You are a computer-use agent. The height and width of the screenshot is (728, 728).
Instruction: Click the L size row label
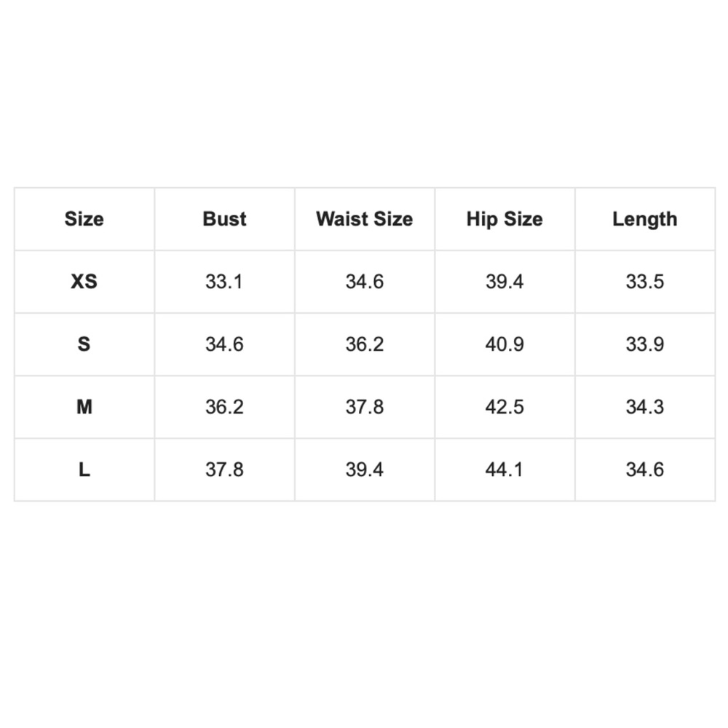(84, 470)
